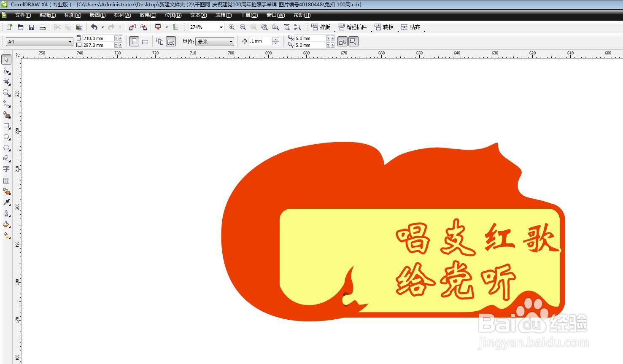623x364 pixels.
Task: Toggle apply layout to all pages
Action: point(160,41)
